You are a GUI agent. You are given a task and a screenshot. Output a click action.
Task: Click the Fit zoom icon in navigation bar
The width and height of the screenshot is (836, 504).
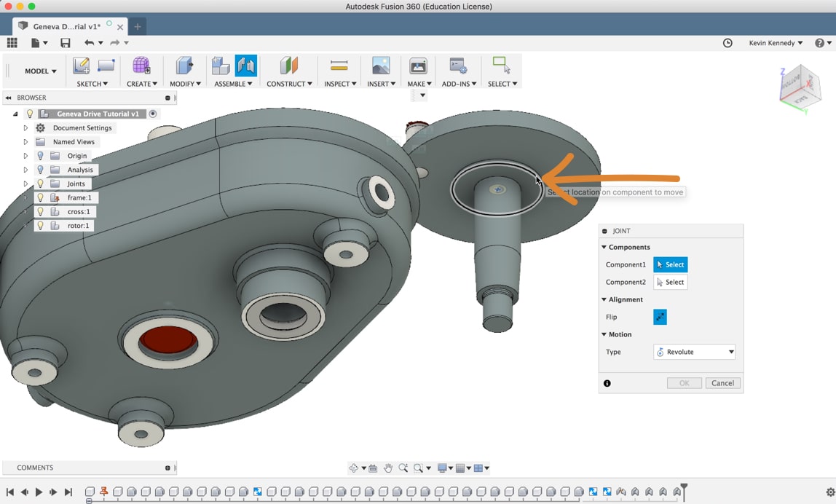(x=418, y=468)
